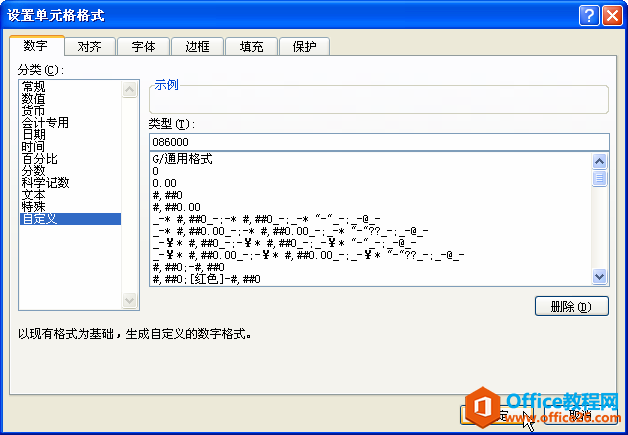This screenshot has width=628, height=435.
Task: Click the 类型 input field containing 086000
Action: point(379,142)
